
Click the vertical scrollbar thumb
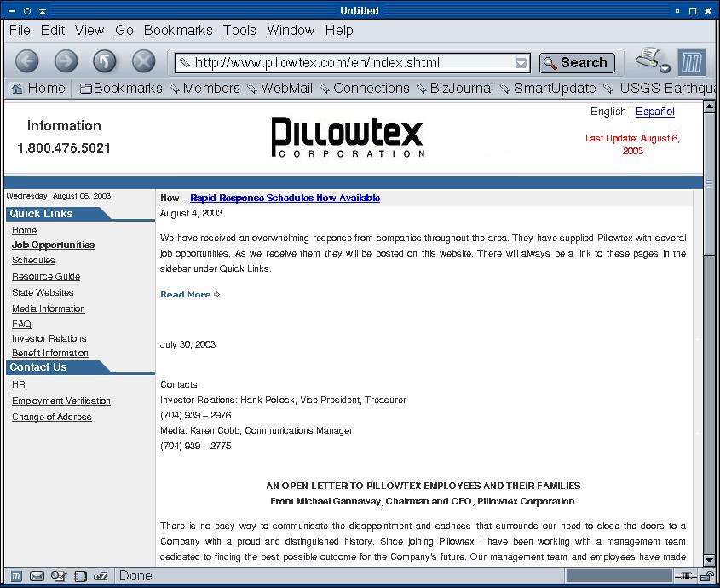click(710, 183)
